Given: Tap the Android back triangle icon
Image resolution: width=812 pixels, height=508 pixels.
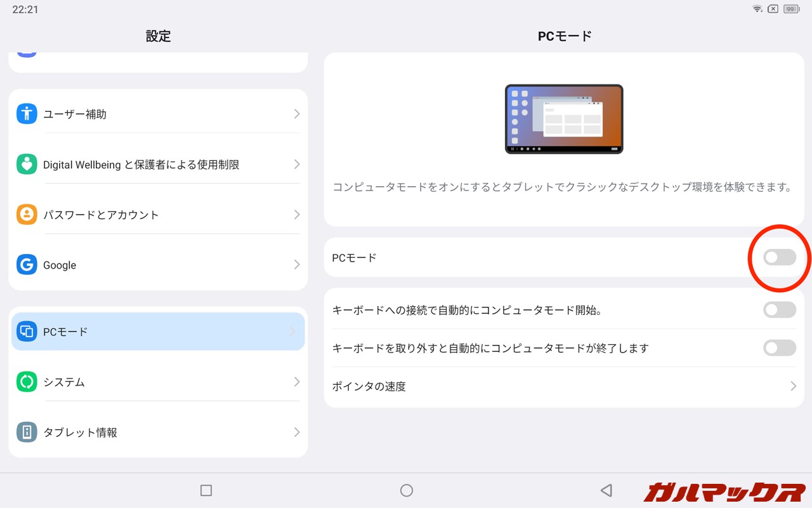Looking at the screenshot, I should (x=606, y=490).
